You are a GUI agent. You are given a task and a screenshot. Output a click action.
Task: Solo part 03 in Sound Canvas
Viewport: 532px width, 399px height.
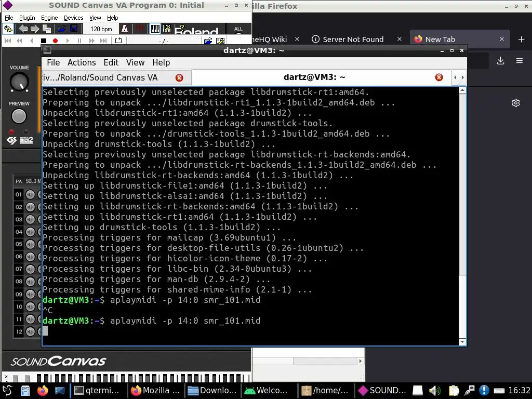(30, 219)
